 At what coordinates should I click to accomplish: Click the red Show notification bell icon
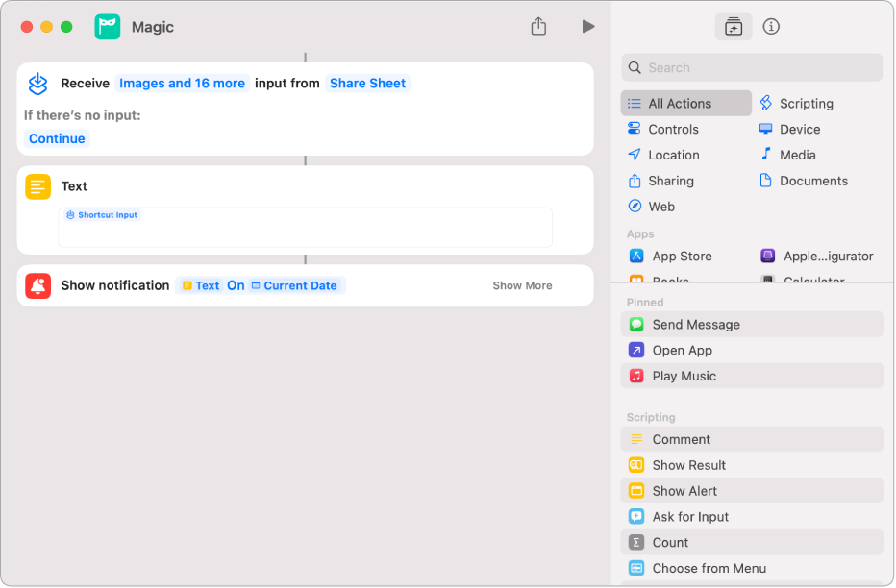[37, 286]
